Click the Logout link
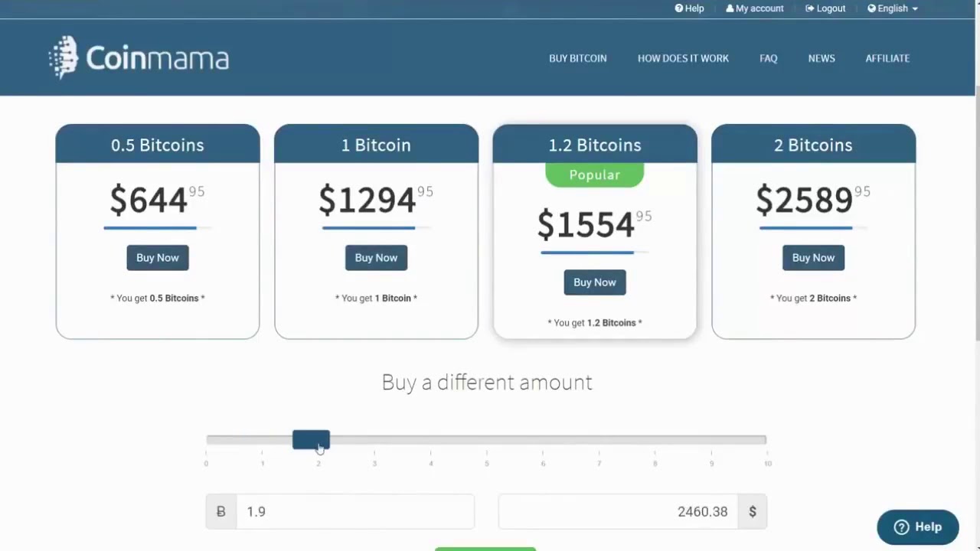Screen dimensions: 980x551 tap(825, 8)
